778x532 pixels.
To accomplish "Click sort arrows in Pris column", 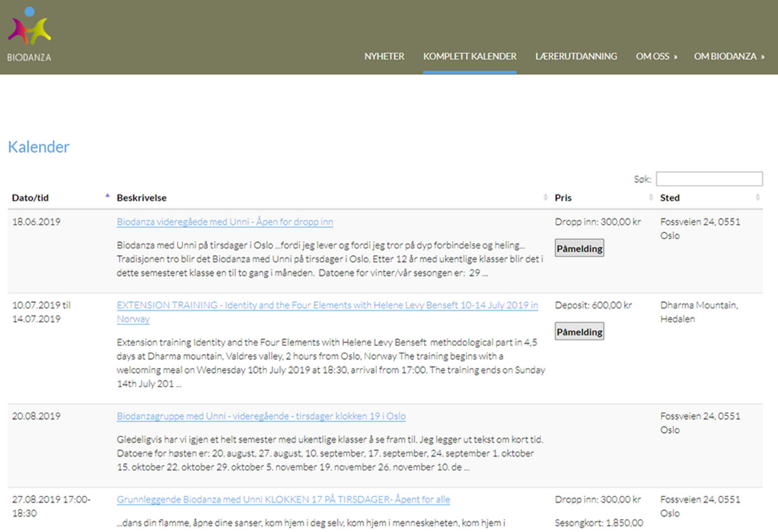I will pyautogui.click(x=651, y=197).
